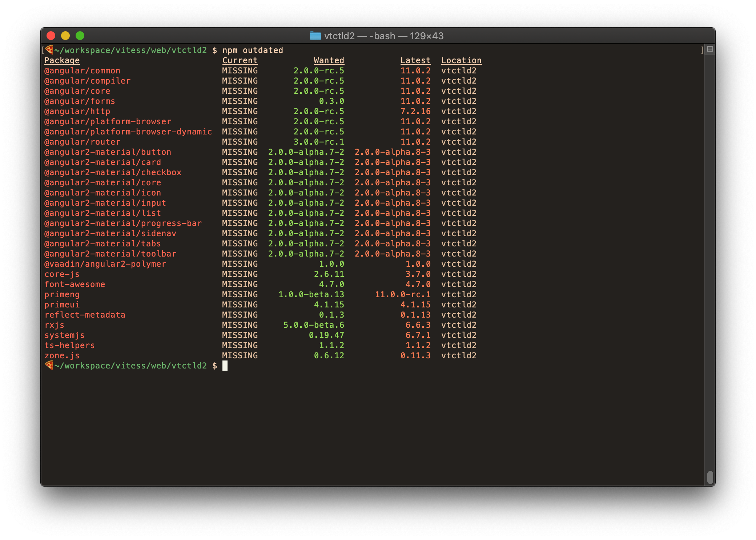Click the 'Location' column header
This screenshot has height=540, width=756.
pos(462,60)
